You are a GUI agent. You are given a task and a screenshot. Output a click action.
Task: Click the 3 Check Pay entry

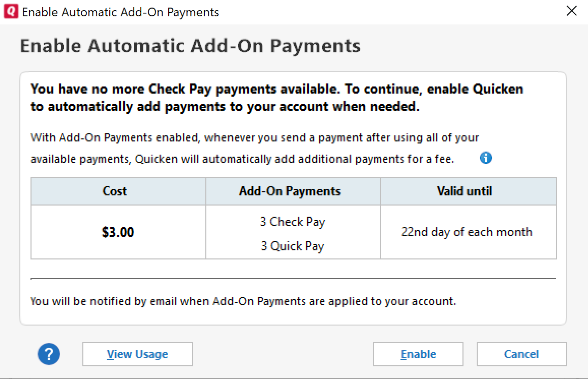pyautogui.click(x=293, y=222)
